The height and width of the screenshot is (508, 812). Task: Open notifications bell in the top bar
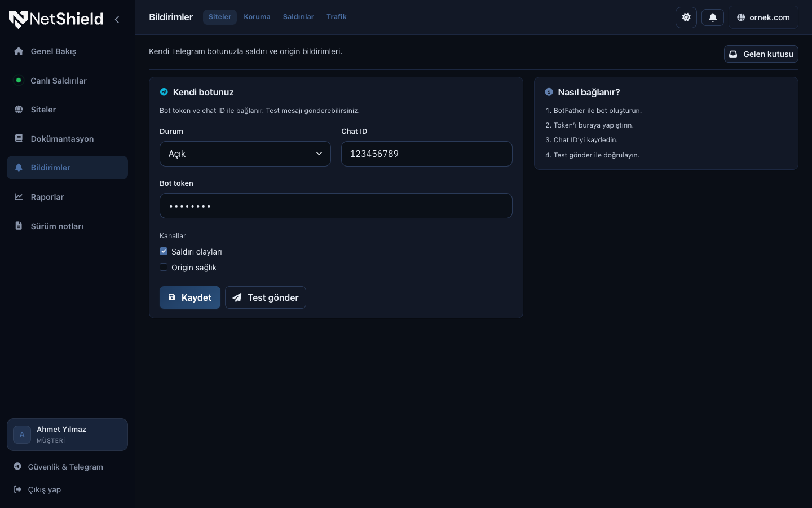coord(713,17)
